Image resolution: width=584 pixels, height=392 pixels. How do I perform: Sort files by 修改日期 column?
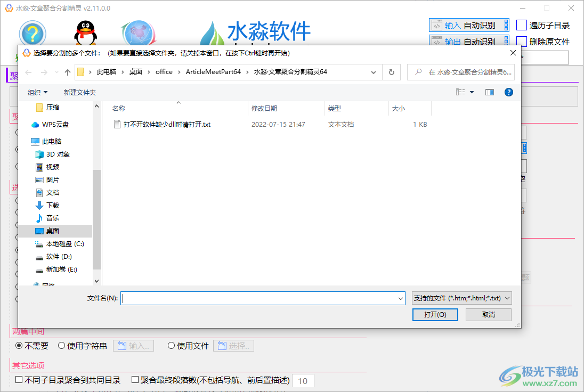264,108
